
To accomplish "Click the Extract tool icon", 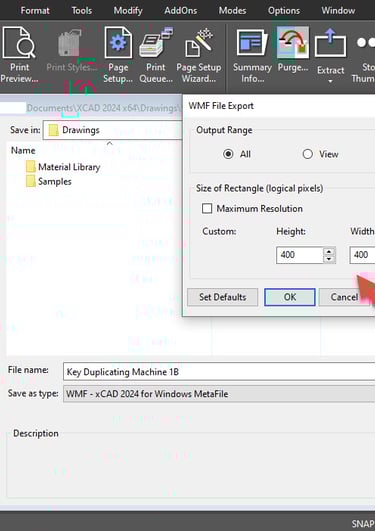I will point(330,43).
